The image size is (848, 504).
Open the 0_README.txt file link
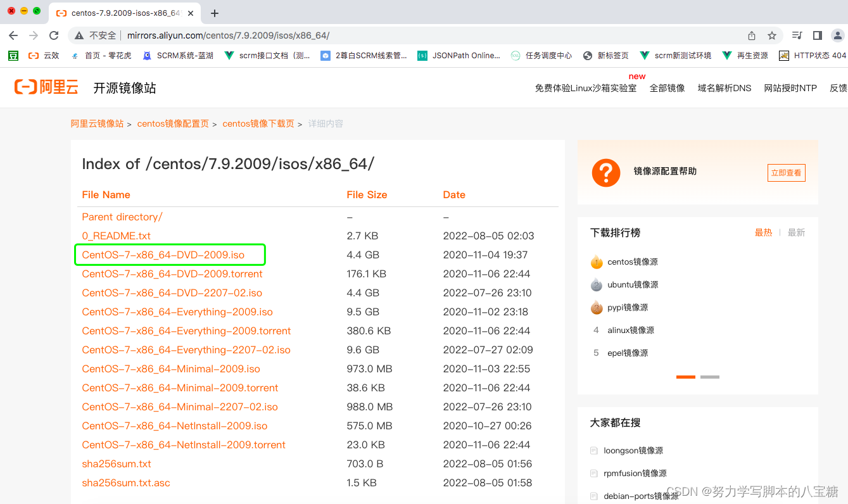[117, 236]
